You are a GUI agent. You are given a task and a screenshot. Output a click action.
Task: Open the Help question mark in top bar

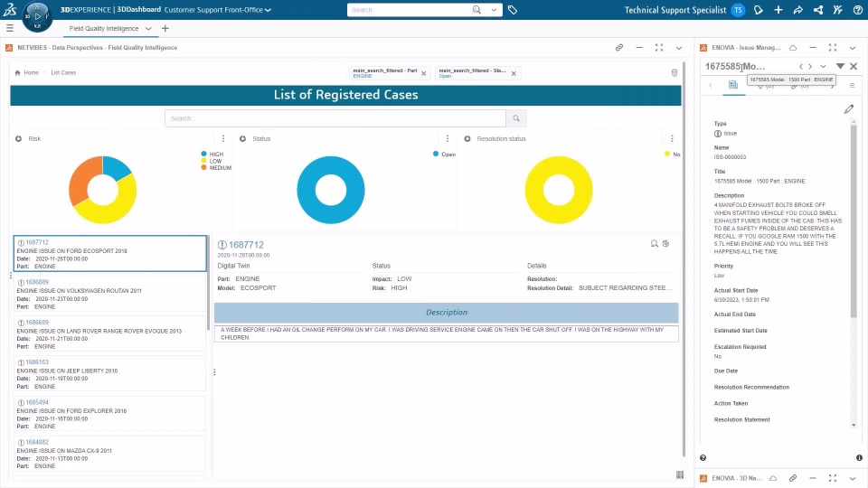tap(857, 10)
